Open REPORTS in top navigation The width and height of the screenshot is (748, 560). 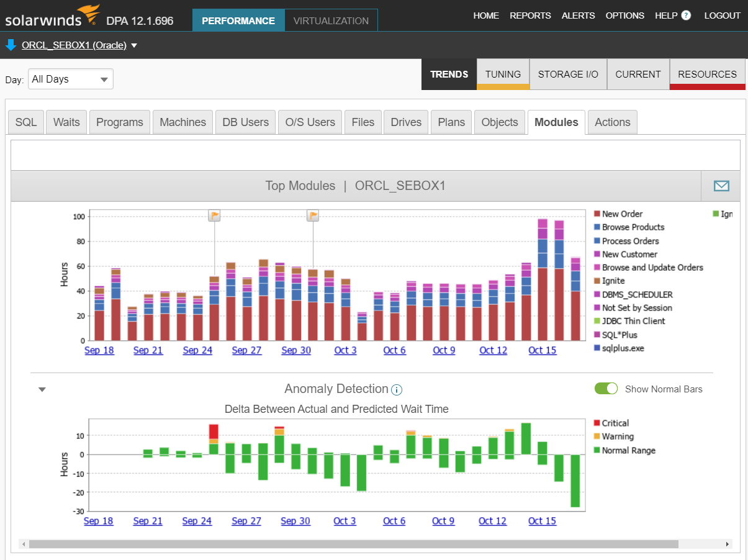click(530, 16)
